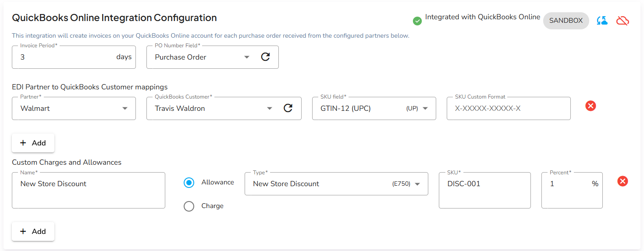
Task: Click the green integrated status checkmark
Action: (x=417, y=21)
